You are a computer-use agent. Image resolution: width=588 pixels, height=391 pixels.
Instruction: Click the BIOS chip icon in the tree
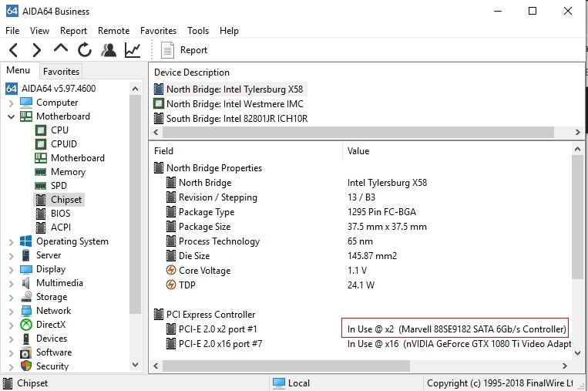(41, 214)
